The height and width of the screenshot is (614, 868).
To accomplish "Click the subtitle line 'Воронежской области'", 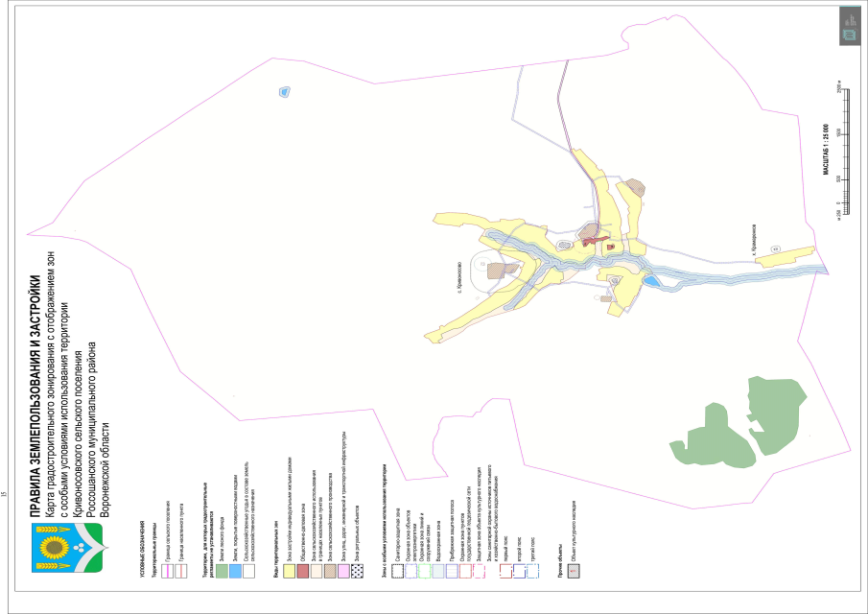I will (x=106, y=470).
